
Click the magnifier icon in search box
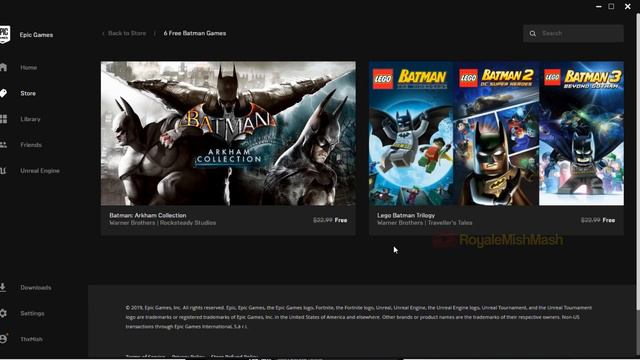click(533, 33)
